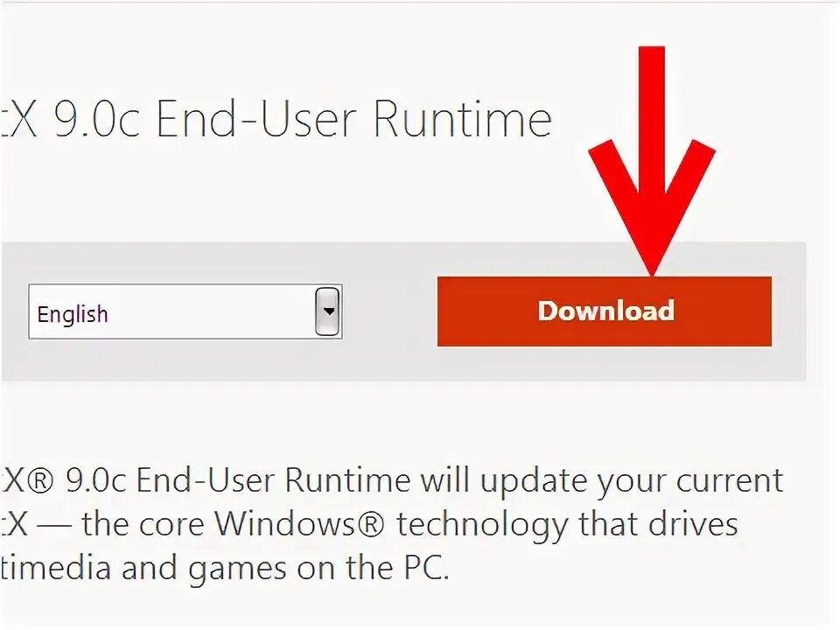
Task: Open the English language dropdown
Action: click(x=185, y=311)
